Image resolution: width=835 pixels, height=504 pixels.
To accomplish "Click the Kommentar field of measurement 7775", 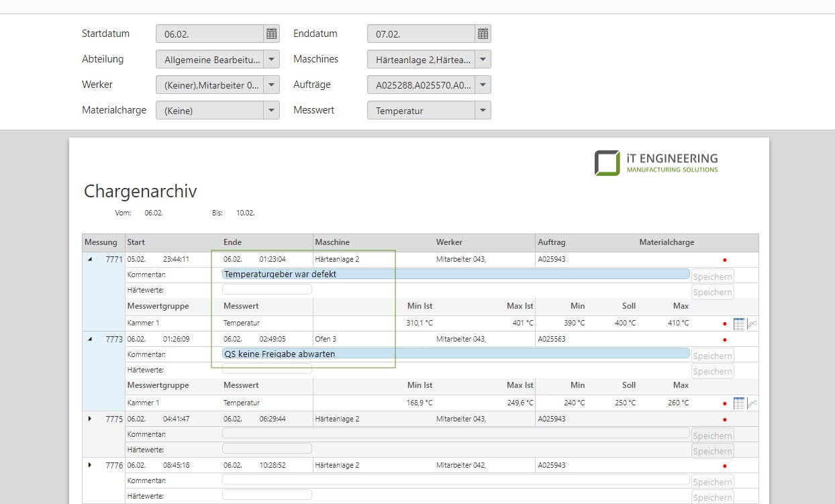I will [455, 434].
